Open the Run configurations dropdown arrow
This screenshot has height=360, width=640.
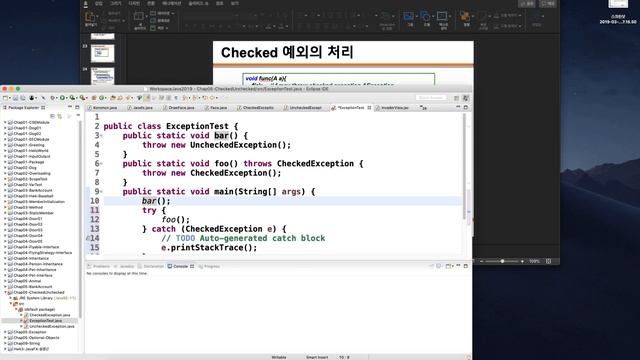[x=67, y=98]
